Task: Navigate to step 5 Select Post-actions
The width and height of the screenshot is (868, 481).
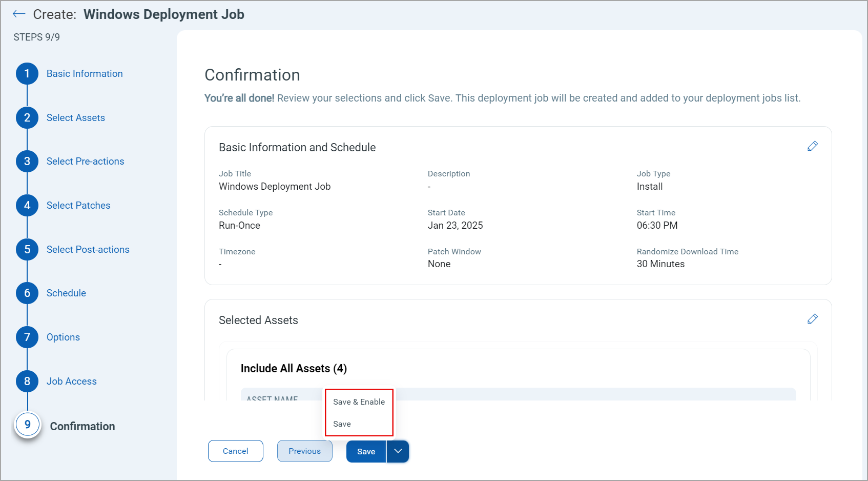Action: click(x=27, y=249)
